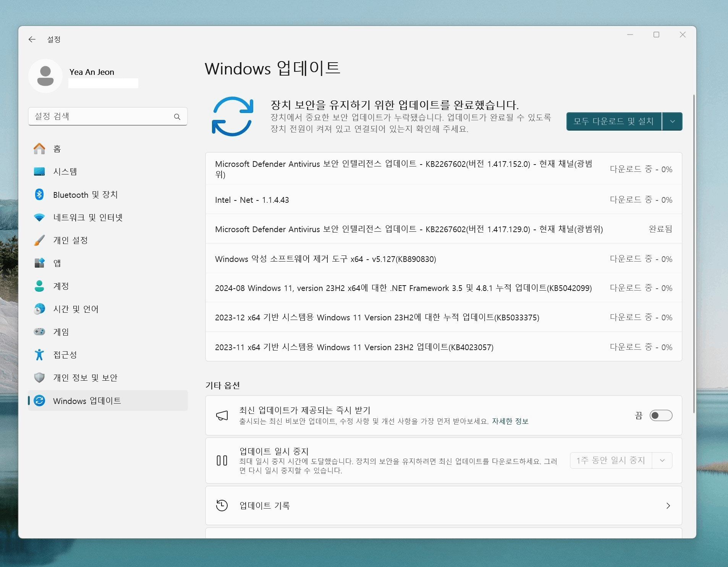Click the 접근성 accessibility figure icon

point(39,355)
